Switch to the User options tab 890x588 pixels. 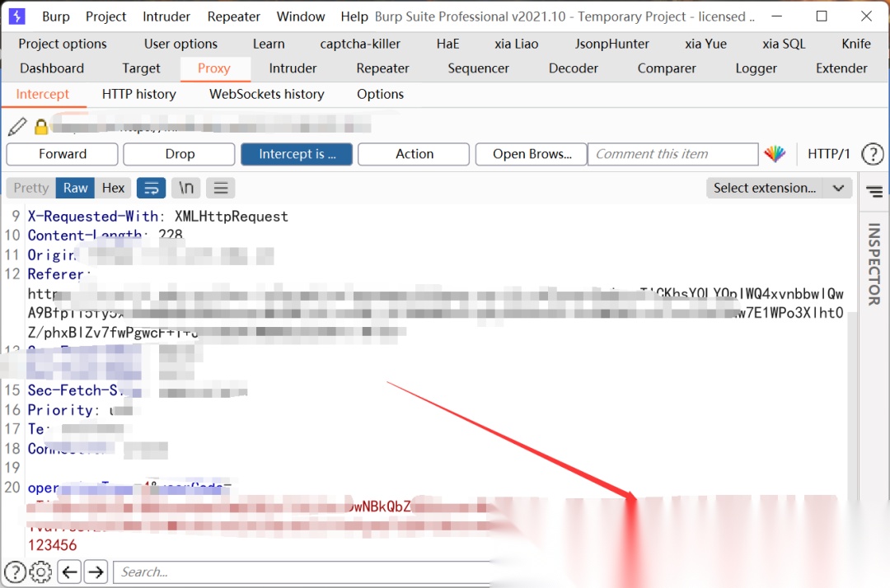pos(180,44)
